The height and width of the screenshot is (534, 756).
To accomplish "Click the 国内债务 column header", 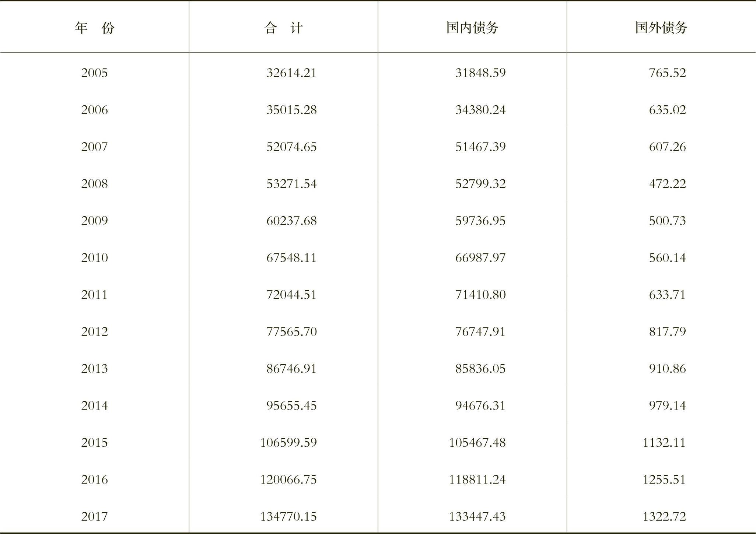I will click(x=472, y=28).
